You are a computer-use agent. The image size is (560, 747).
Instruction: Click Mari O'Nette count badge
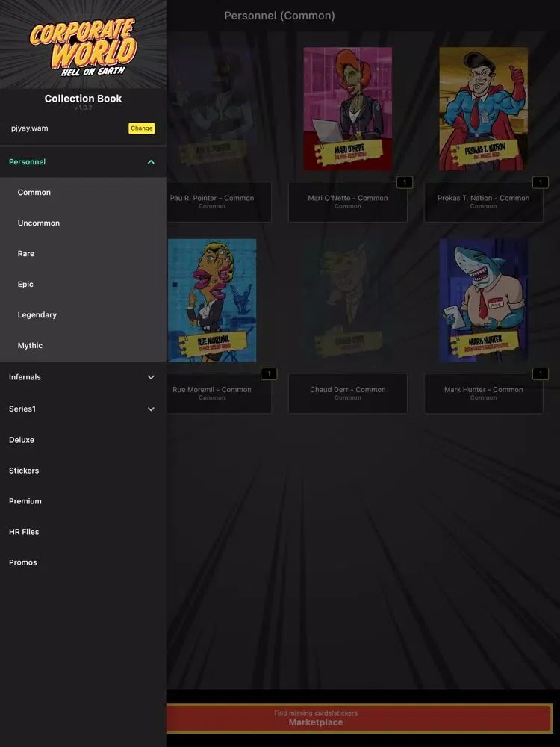click(405, 182)
